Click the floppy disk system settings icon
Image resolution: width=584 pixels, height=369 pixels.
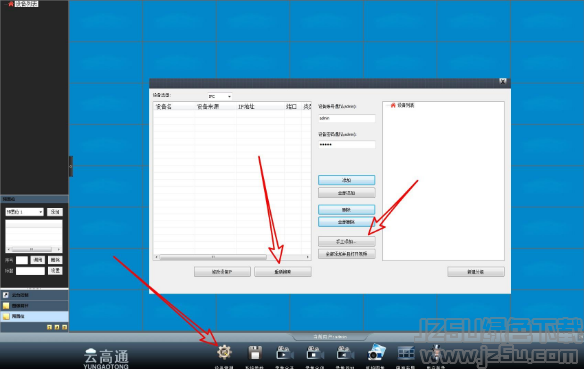click(255, 353)
